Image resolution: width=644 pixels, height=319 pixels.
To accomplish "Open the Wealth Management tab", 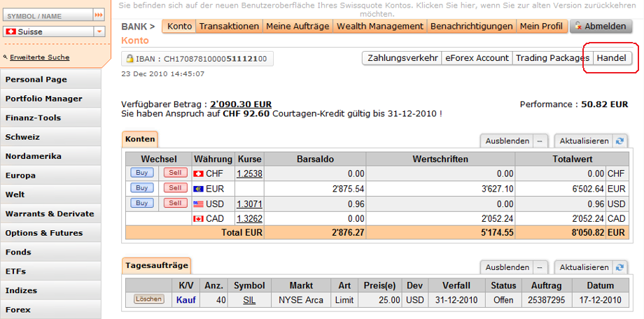I will pyautogui.click(x=380, y=27).
